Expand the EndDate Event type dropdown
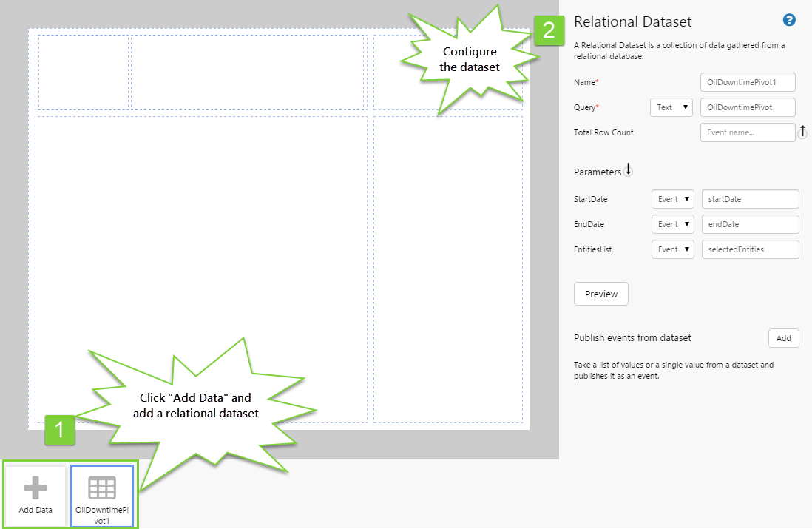This screenshot has width=812, height=529. click(x=672, y=224)
